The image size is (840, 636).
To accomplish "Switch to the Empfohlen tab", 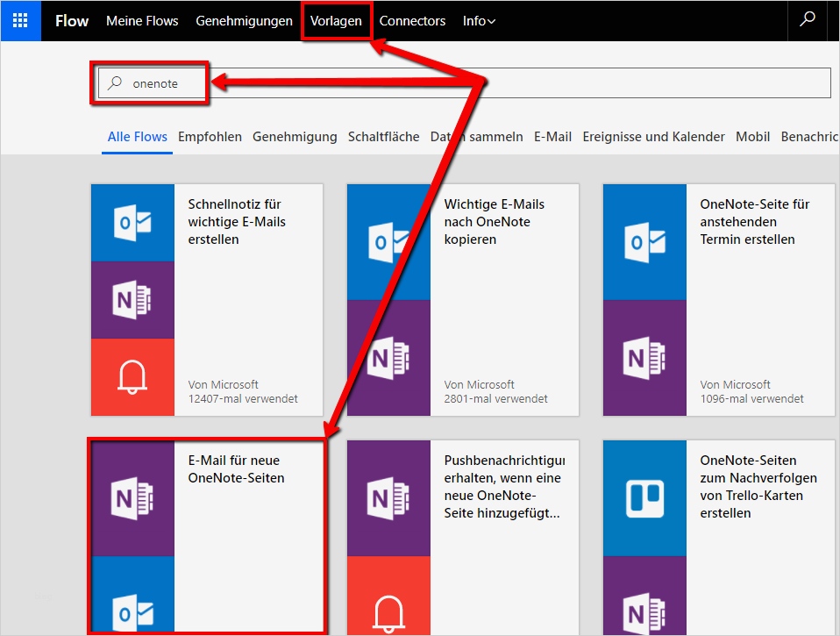I will [210, 137].
